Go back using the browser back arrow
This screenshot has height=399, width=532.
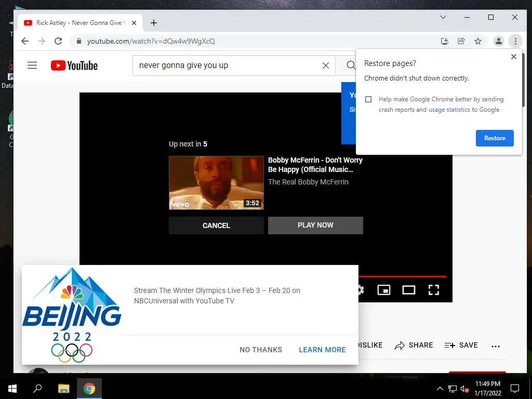coord(25,41)
